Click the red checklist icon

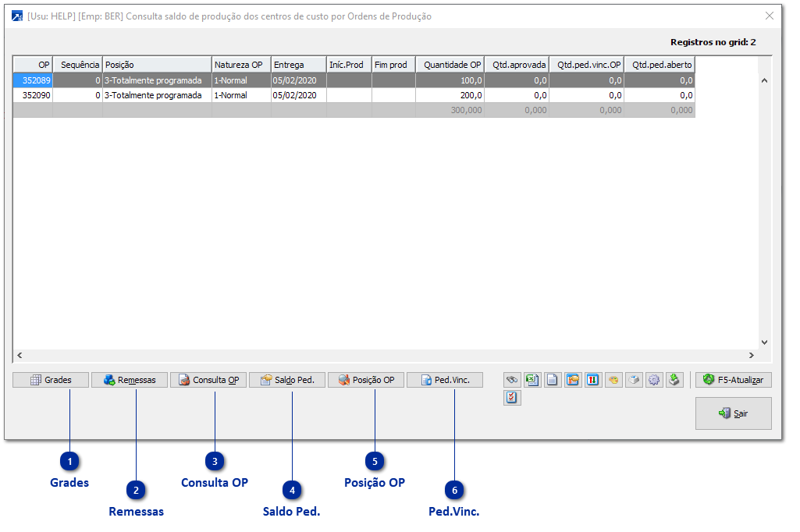click(x=512, y=397)
